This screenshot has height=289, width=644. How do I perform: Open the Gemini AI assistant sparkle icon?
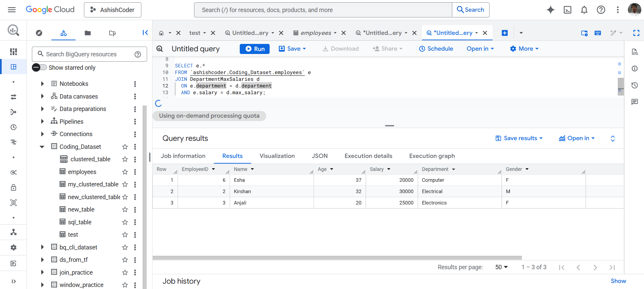tap(550, 10)
